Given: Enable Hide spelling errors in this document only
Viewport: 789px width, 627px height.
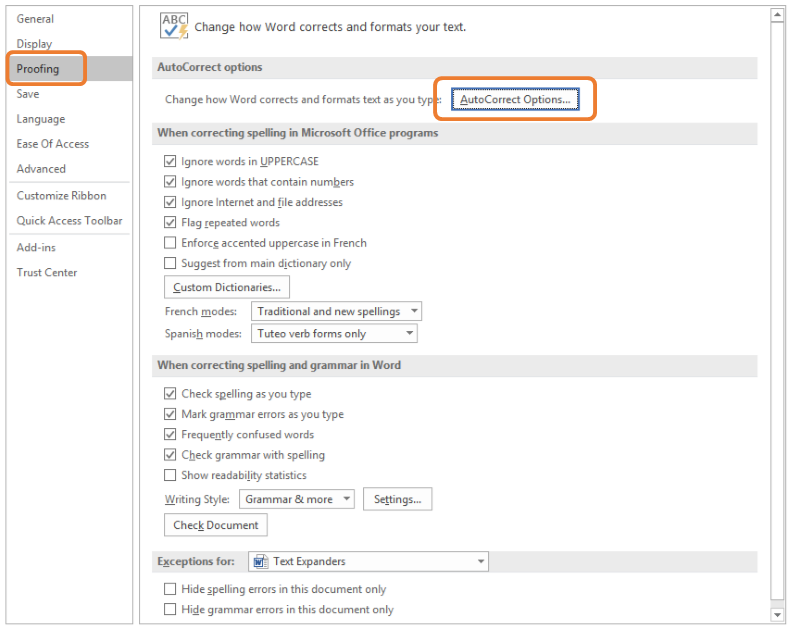Looking at the screenshot, I should point(170,590).
